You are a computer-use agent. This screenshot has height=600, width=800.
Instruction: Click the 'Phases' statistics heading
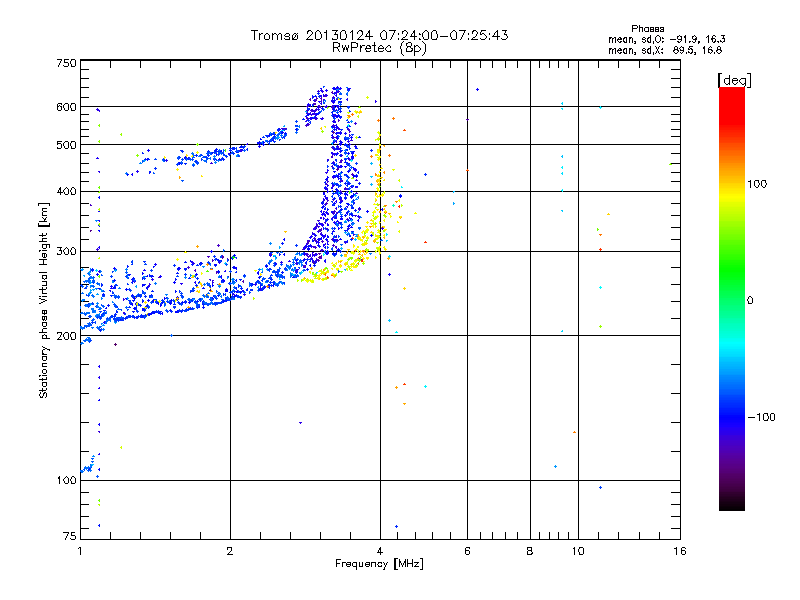[x=647, y=29]
